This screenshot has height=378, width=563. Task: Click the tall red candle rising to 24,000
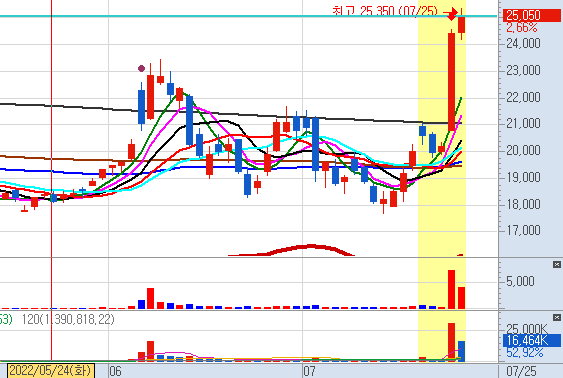(x=451, y=82)
